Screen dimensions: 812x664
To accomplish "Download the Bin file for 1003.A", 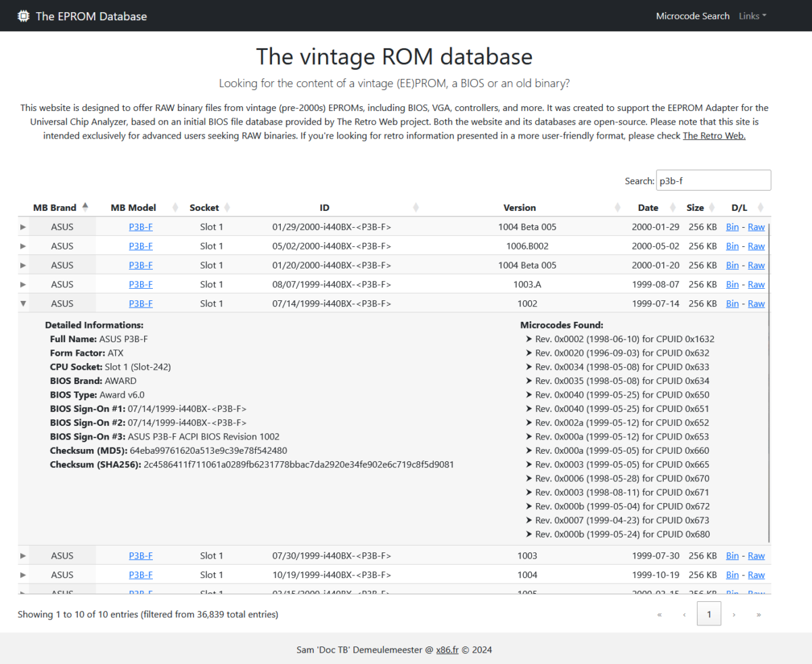I will coord(732,284).
